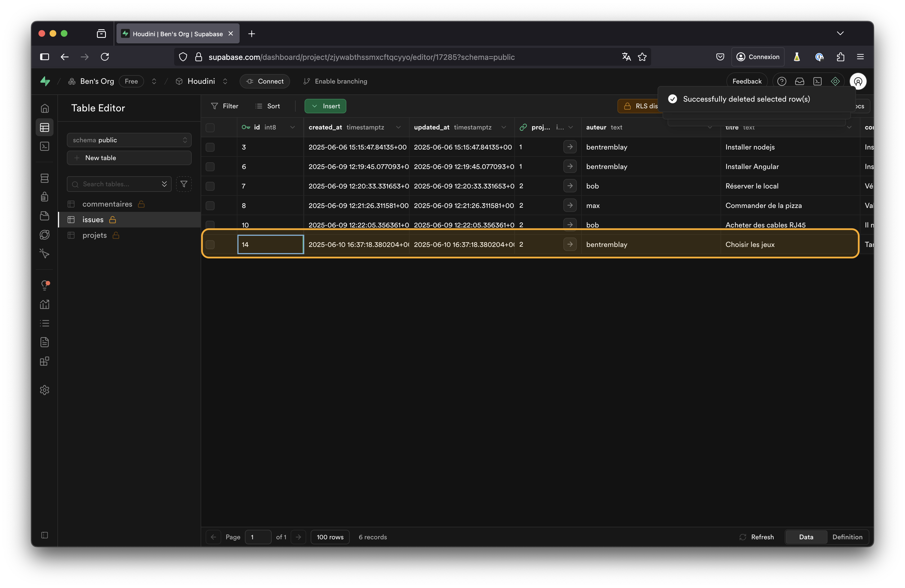Open Integrations icon in sidebar

pos(45,361)
